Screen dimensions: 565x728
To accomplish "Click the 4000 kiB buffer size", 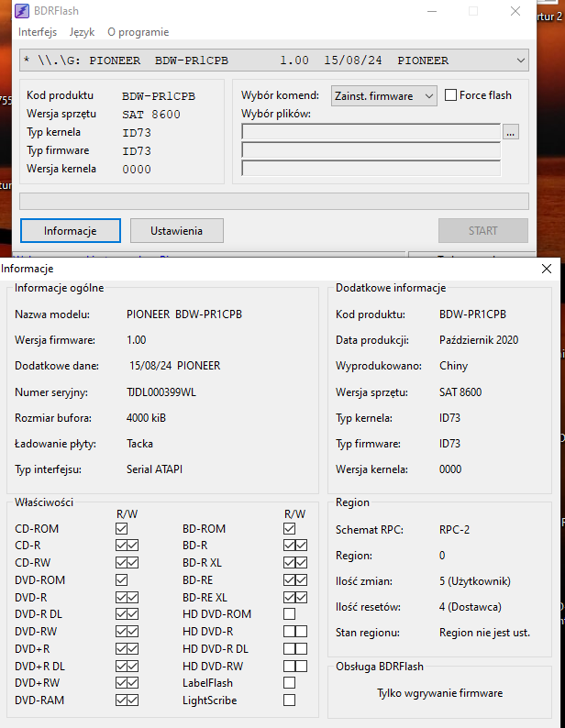I will tap(146, 418).
